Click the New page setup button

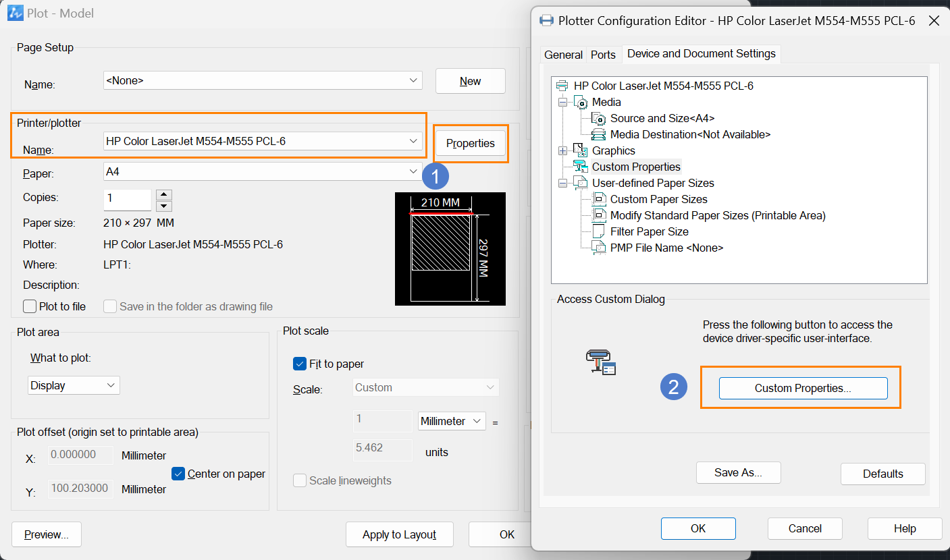click(x=471, y=81)
